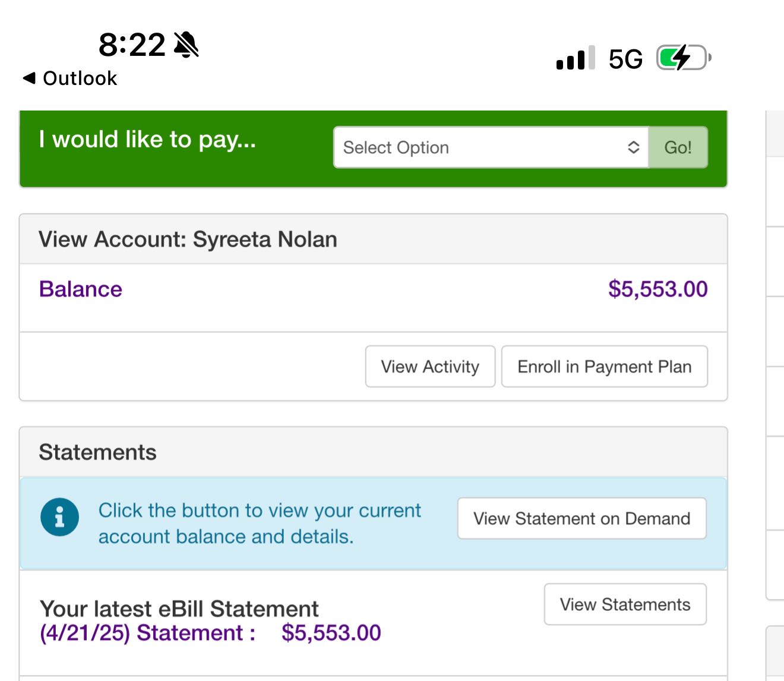Click the Statements panel header
This screenshot has width=784, height=681.
point(97,452)
